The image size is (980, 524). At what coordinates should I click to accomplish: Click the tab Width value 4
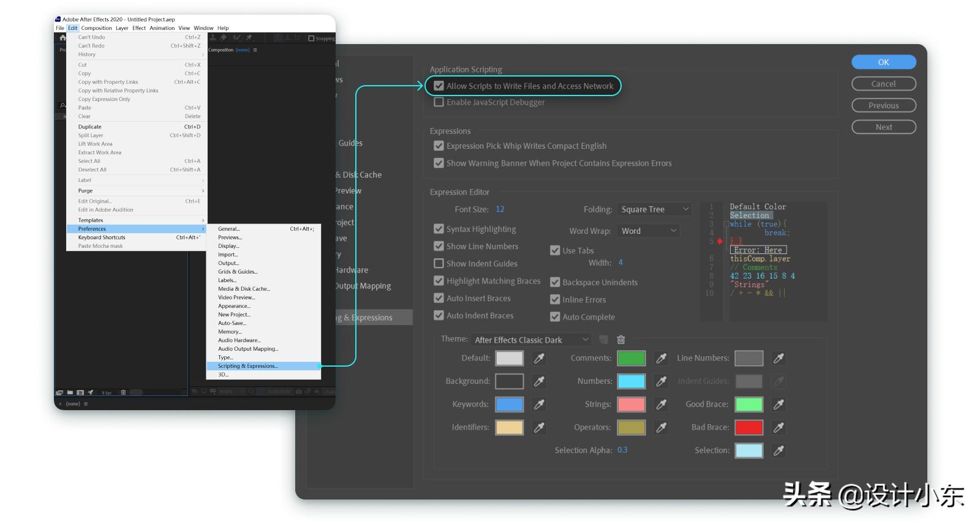click(x=620, y=263)
